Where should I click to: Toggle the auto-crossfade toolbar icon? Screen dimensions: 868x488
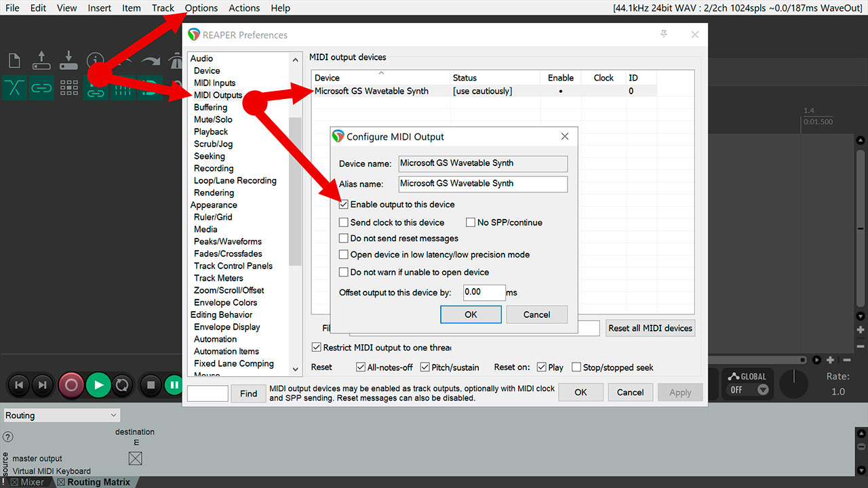[14, 88]
